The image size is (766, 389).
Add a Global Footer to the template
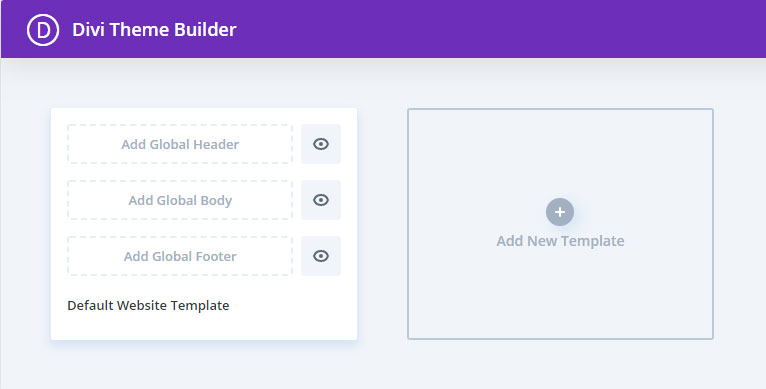pyautogui.click(x=180, y=256)
